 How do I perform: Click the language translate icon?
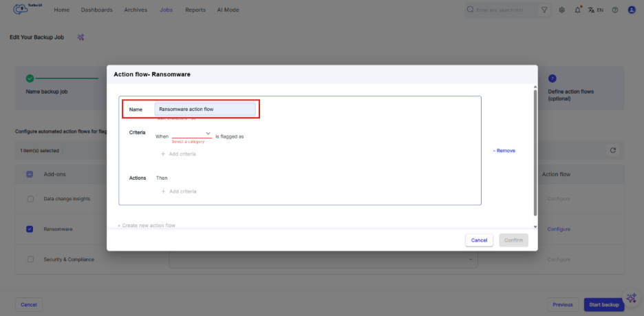tap(591, 10)
